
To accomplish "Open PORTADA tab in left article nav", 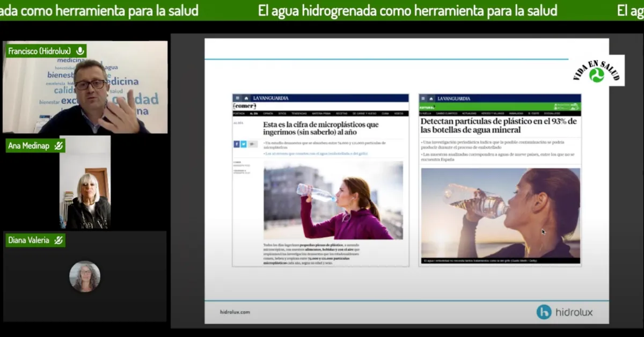I will 239,113.
